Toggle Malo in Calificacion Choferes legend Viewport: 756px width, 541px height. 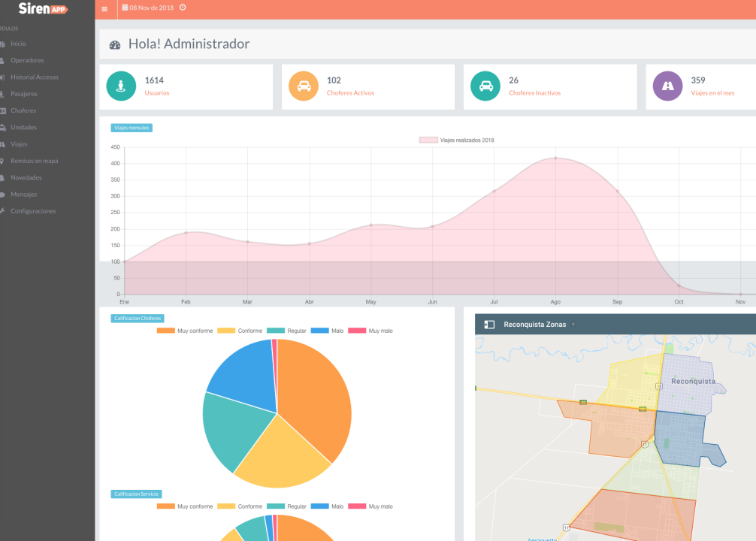[327, 331]
